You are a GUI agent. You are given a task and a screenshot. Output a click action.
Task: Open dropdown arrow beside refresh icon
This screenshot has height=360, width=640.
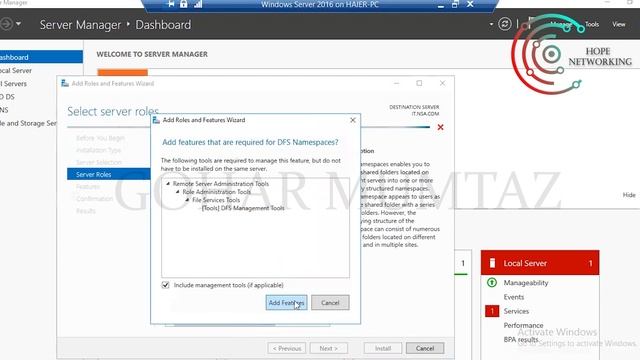pos(491,24)
